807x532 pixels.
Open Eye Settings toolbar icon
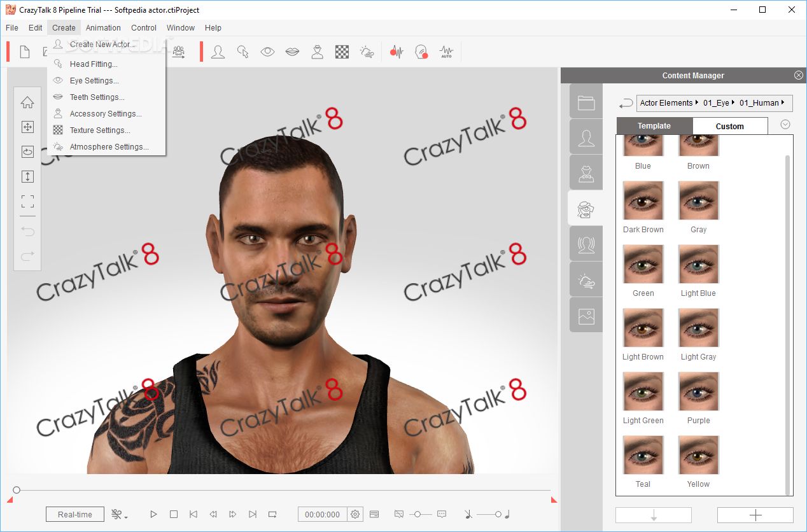click(x=267, y=52)
